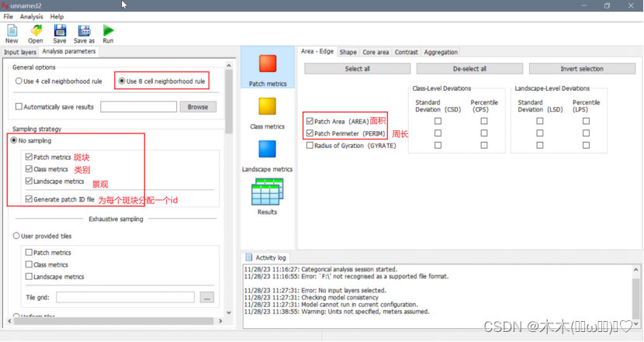Click the left arrow of the parameters horizontal scrollbar
This screenshot has width=644, height=342.
tap(10, 321)
